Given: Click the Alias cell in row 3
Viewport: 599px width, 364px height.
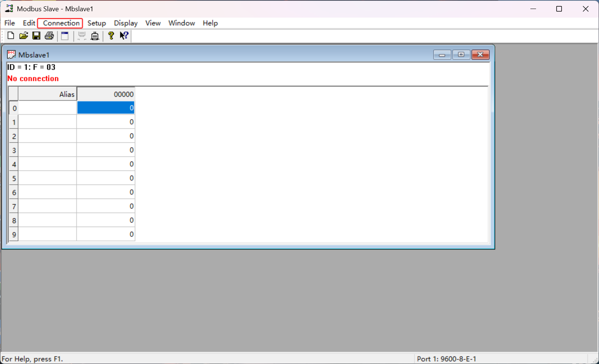Looking at the screenshot, I should pos(47,150).
